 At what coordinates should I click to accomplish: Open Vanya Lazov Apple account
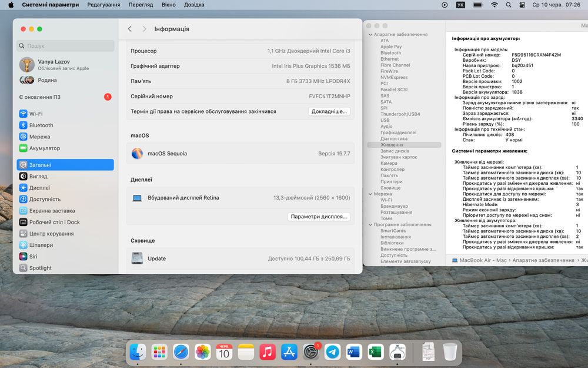[x=65, y=65]
